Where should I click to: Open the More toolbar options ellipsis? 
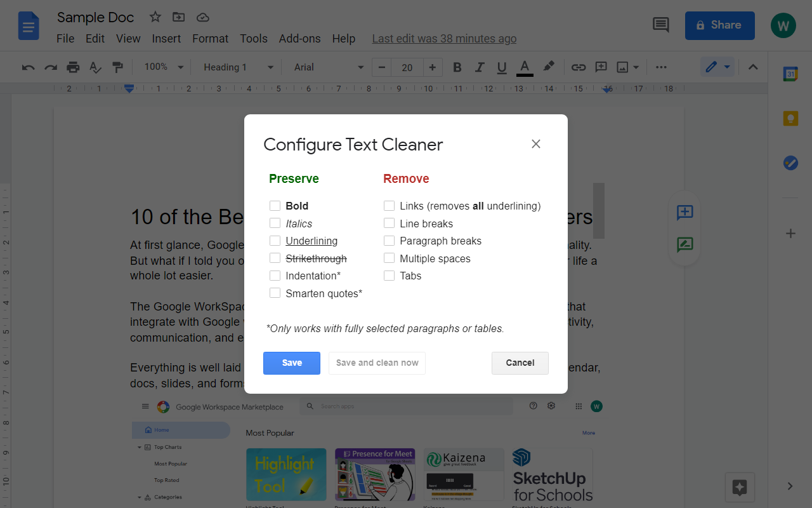661,67
